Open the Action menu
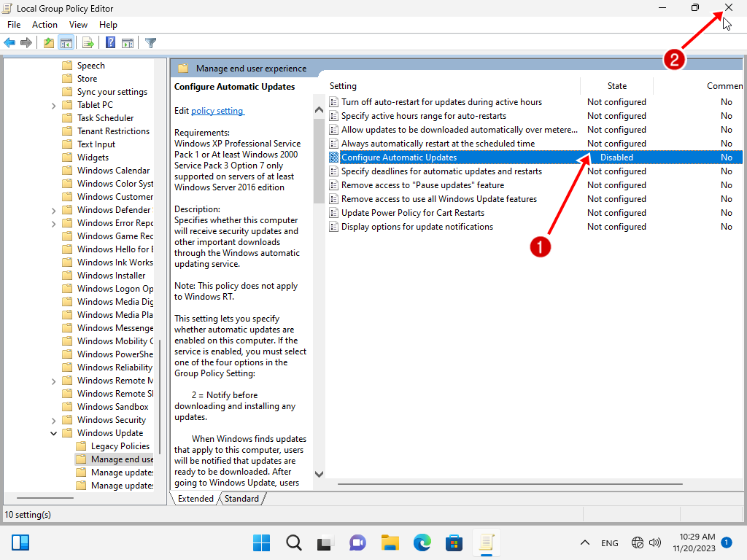Screen dimensions: 747x560 (x=44, y=25)
